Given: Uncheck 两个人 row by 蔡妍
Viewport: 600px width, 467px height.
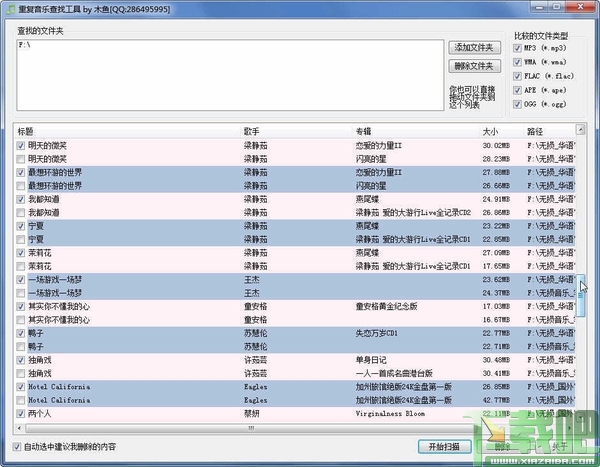Looking at the screenshot, I should point(21,414).
